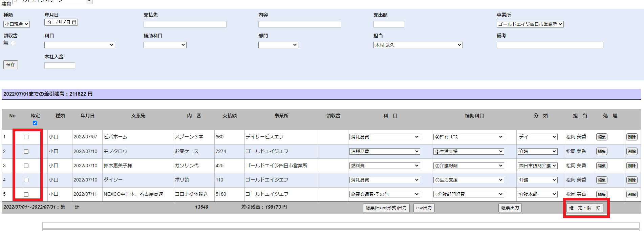Edit the NEXCO中日本 row entry
Viewport: 644px width, 231px height.
tap(601, 194)
